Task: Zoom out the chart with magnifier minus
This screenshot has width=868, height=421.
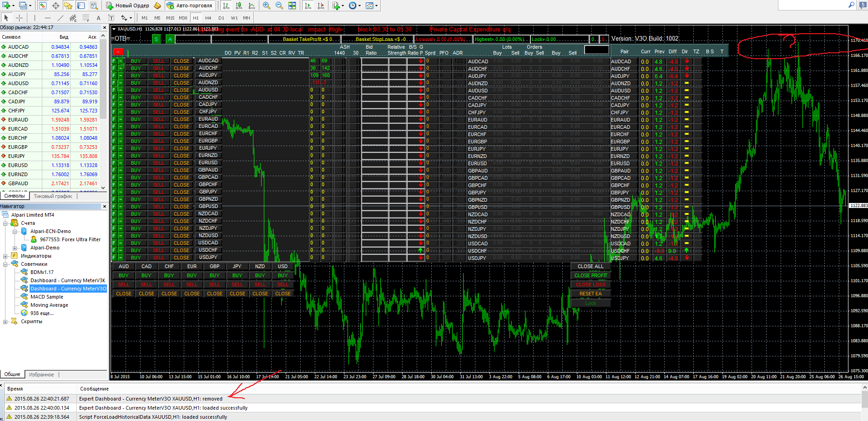Action: click(279, 5)
